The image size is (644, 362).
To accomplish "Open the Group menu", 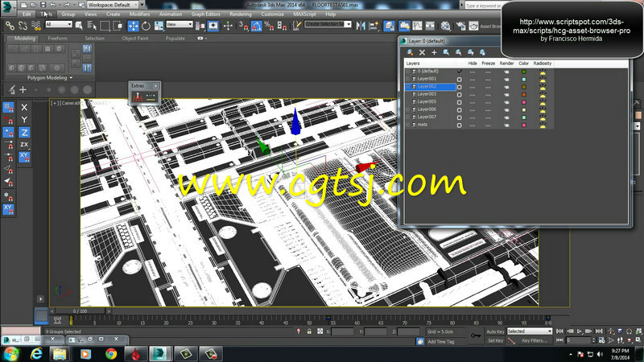I will (68, 14).
